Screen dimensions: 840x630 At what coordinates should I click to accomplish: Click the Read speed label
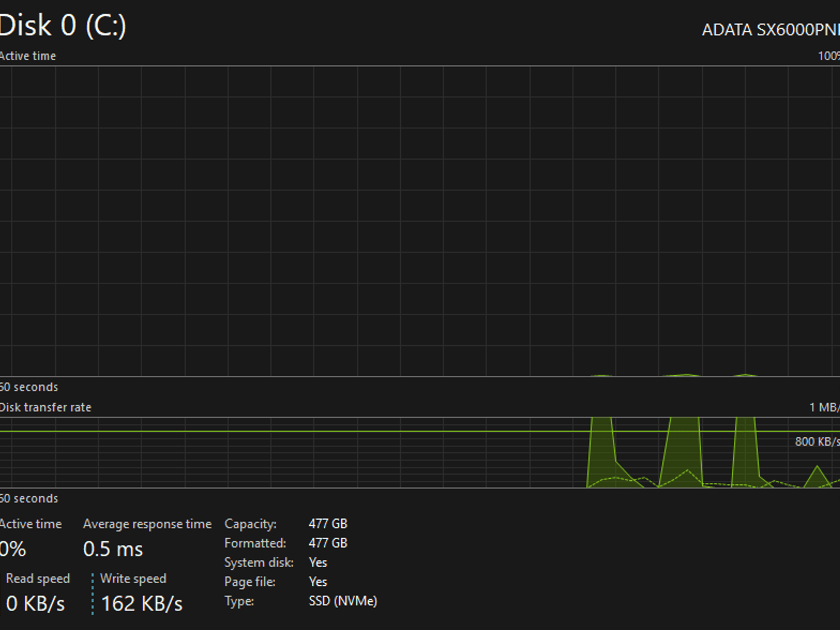click(x=38, y=579)
